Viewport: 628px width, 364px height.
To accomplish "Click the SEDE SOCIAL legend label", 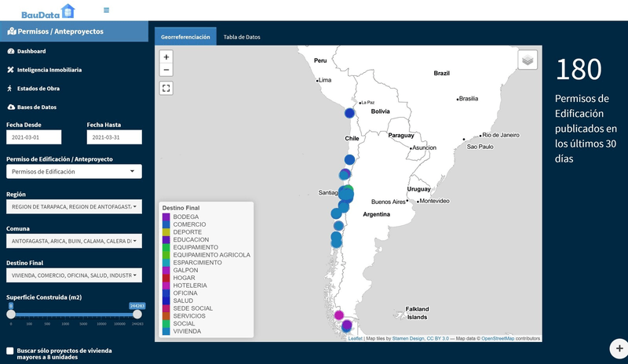I will pos(192,308).
